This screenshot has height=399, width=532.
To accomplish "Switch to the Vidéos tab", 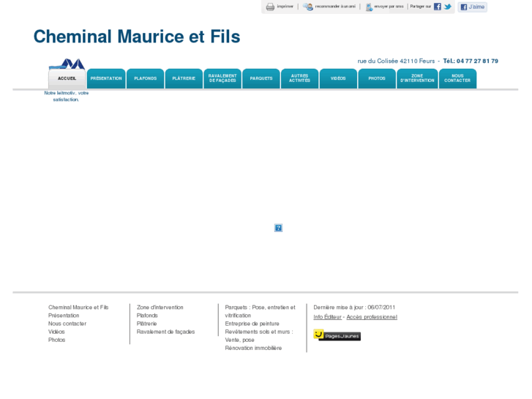I will point(338,79).
